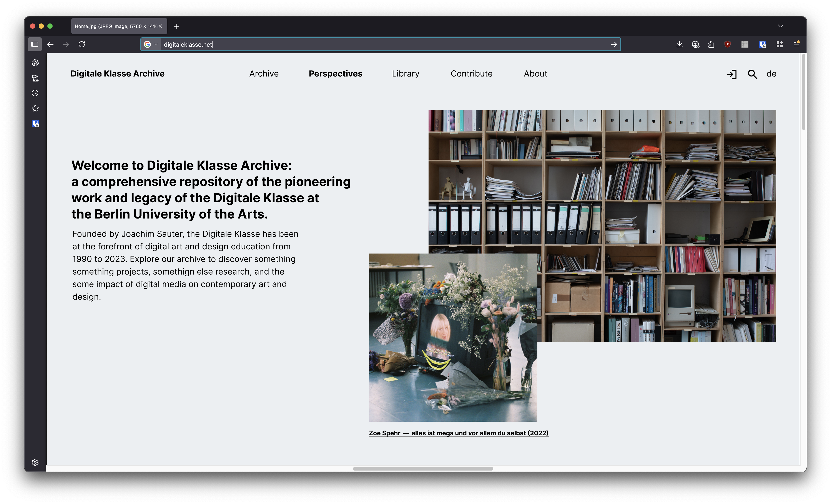Image resolution: width=831 pixels, height=504 pixels.
Task: Open the Zoe Spehr project link
Action: pos(458,433)
